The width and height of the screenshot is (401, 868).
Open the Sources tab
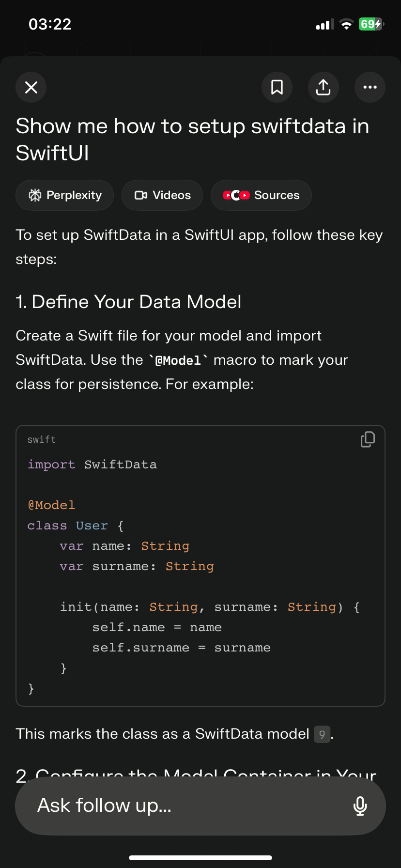261,195
